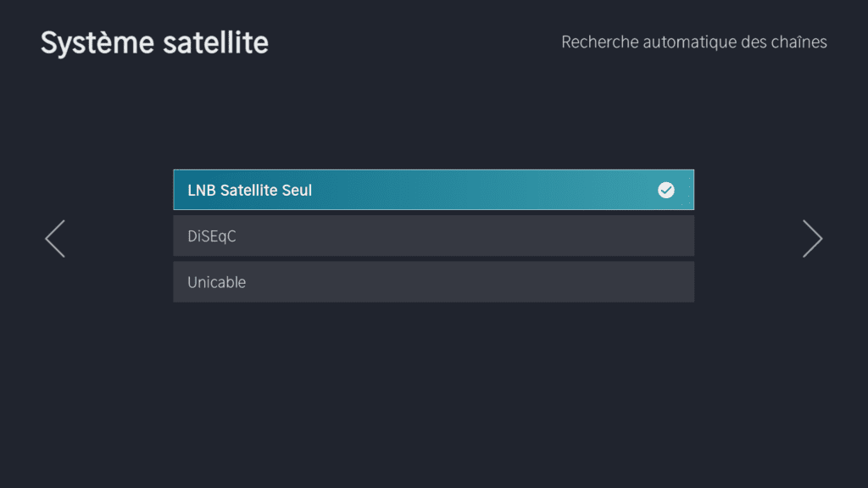Click the right arrow to continue
The image size is (868, 488).
812,239
